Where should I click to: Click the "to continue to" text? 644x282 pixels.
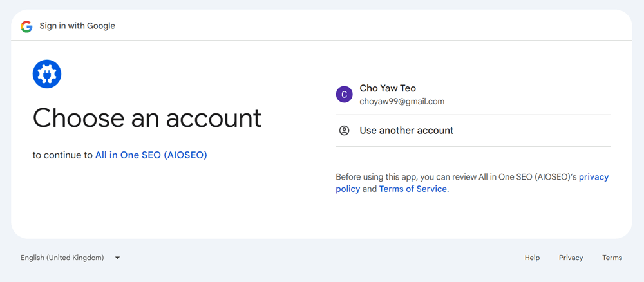(62, 155)
